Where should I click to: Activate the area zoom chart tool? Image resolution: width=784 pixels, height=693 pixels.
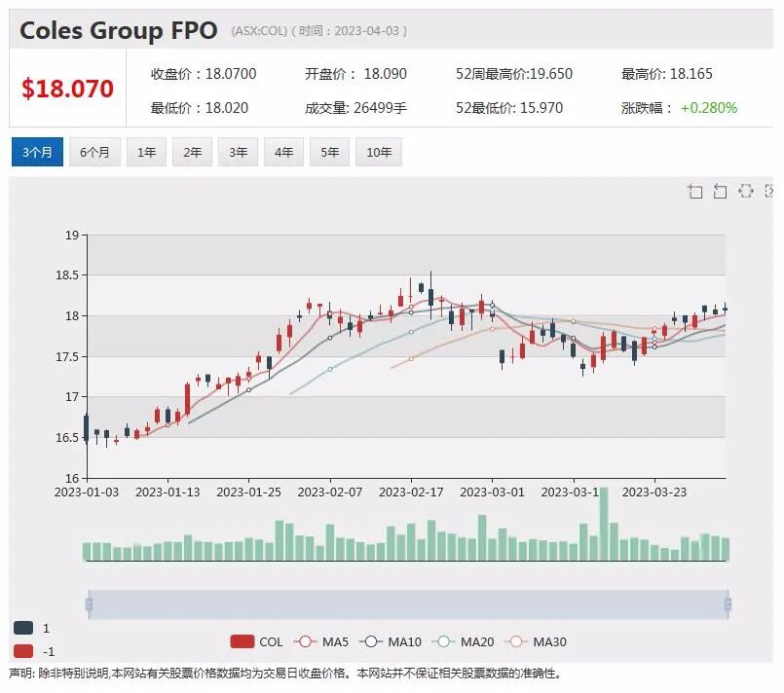coord(695,192)
